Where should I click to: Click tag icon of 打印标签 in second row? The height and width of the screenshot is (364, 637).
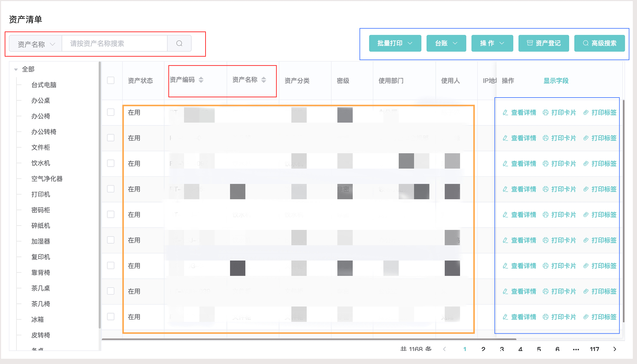pyautogui.click(x=586, y=138)
